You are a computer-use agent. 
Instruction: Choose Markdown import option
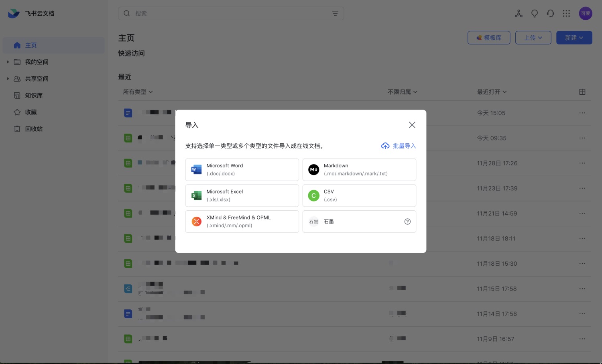tap(359, 170)
